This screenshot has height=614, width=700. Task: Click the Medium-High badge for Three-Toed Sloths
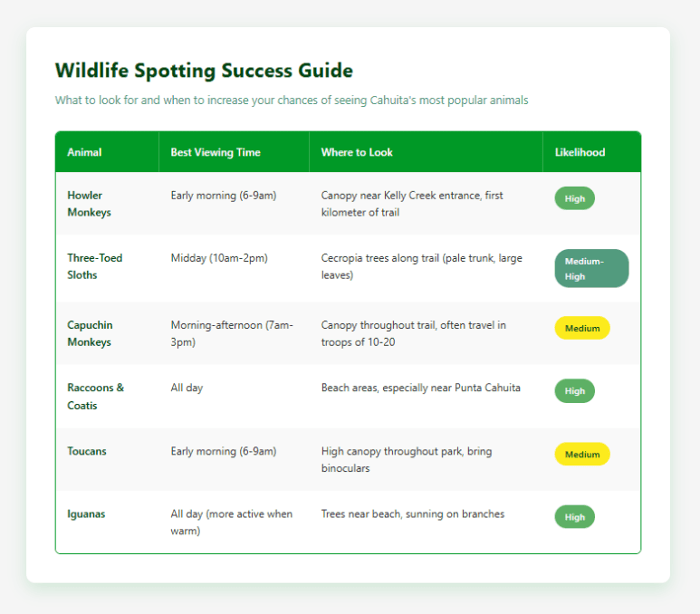pyautogui.click(x=590, y=268)
